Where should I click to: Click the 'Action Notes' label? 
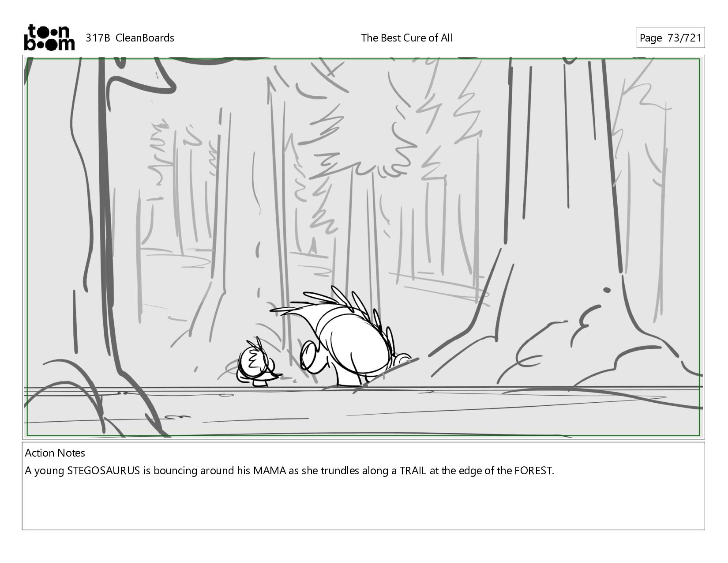[55, 453]
